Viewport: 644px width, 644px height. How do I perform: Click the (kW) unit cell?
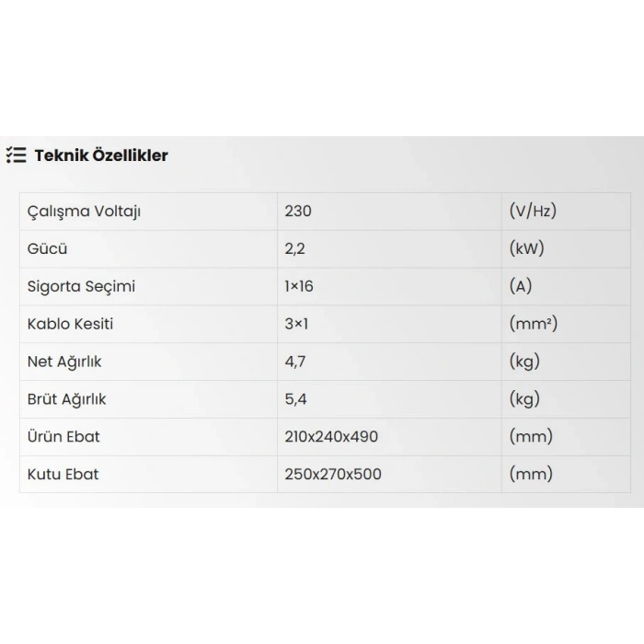527,248
